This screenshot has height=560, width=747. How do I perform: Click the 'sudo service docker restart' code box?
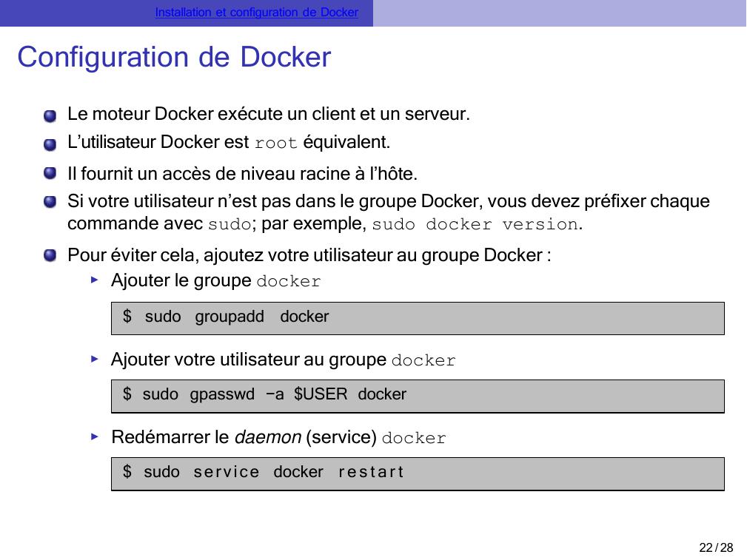point(418,473)
